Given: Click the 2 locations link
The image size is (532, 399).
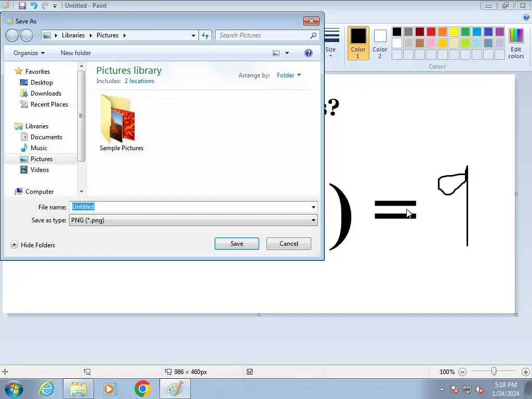Looking at the screenshot, I should 139,81.
